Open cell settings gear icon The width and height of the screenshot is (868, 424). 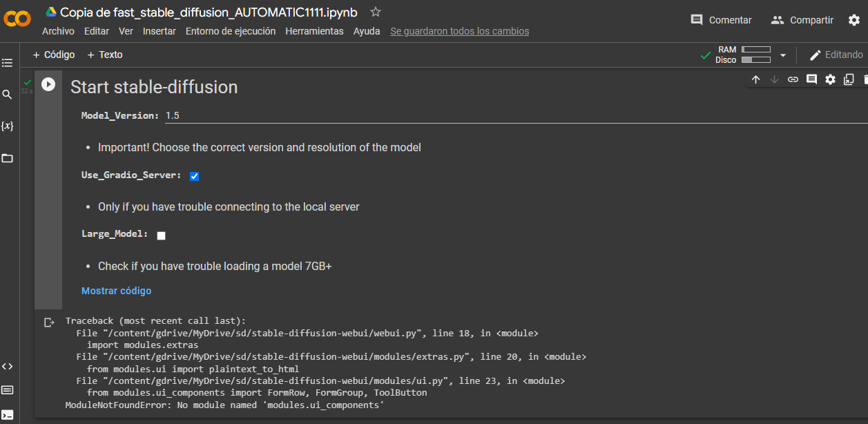tap(830, 79)
